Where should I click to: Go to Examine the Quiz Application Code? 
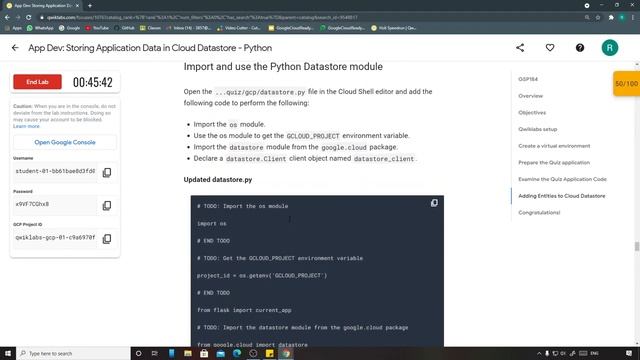tap(562, 179)
